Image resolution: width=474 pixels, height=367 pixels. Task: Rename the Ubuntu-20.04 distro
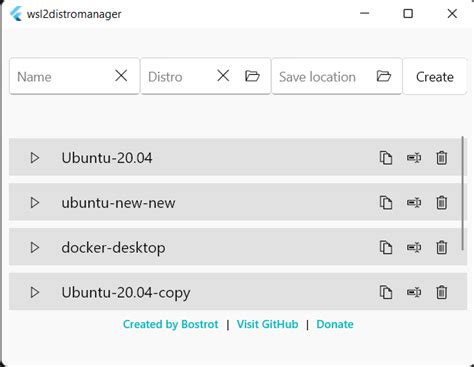click(414, 158)
